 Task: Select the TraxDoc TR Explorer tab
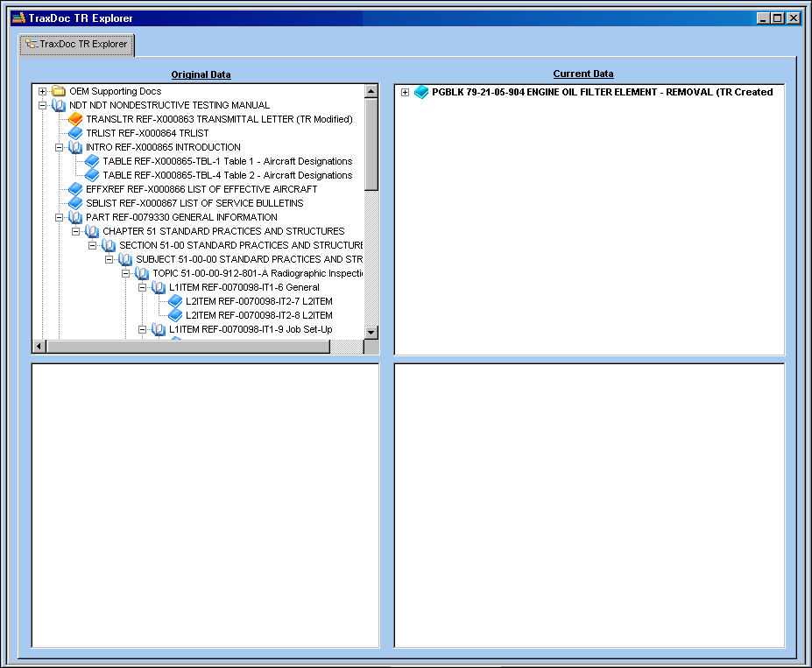(76, 45)
